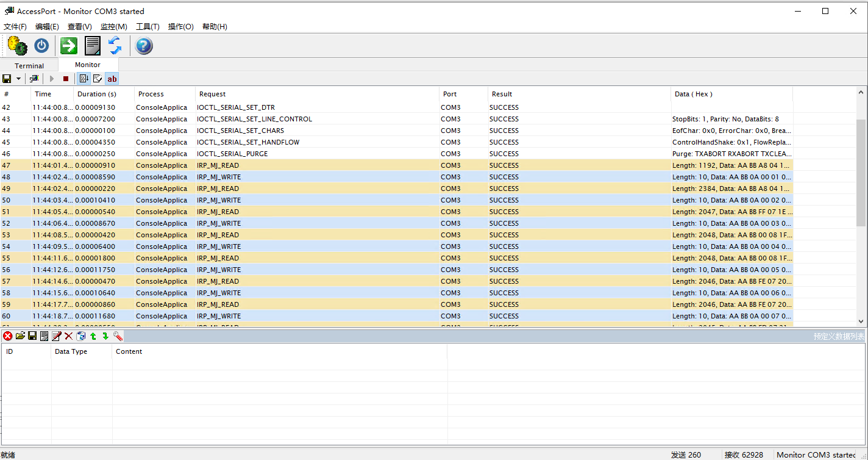Click the '接收 62928' status bar entry
This screenshot has width=868, height=460.
(744, 455)
